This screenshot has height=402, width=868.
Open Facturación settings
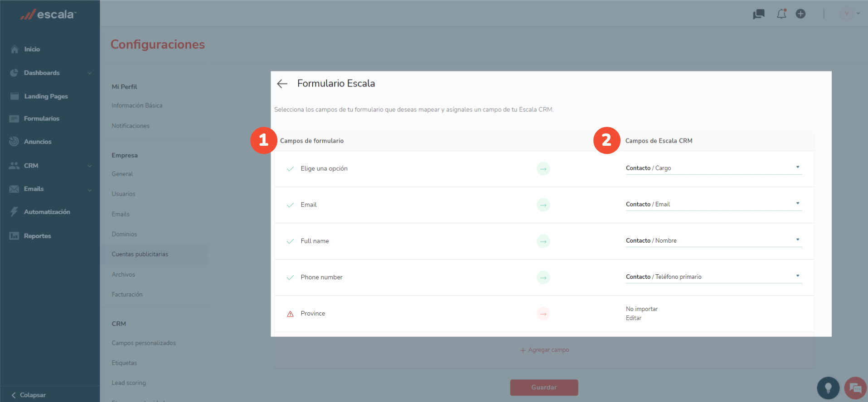click(127, 294)
